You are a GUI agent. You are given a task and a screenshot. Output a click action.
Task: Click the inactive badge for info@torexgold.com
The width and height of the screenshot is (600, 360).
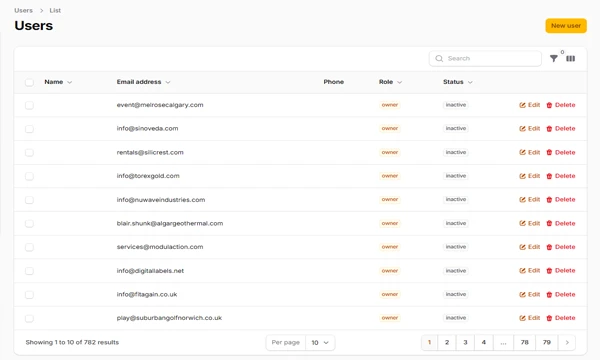pos(456,176)
